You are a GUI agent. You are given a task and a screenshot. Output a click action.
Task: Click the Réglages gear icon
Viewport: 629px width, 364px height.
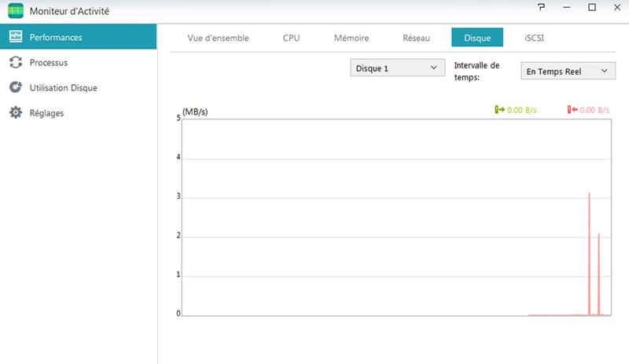[16, 112]
